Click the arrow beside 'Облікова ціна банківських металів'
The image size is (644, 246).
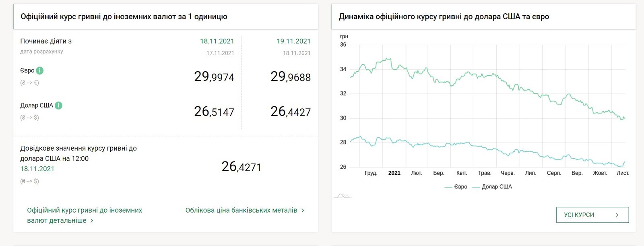(303, 210)
